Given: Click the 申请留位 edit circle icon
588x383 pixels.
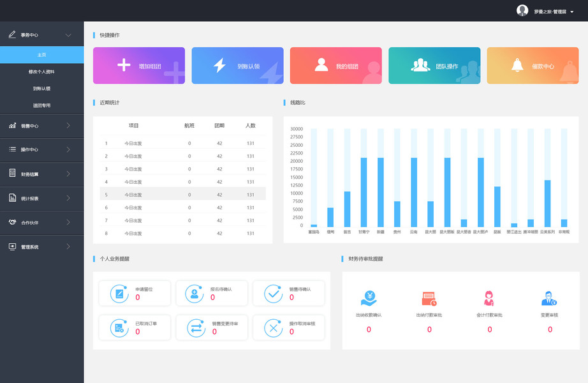Looking at the screenshot, I should tap(120, 294).
